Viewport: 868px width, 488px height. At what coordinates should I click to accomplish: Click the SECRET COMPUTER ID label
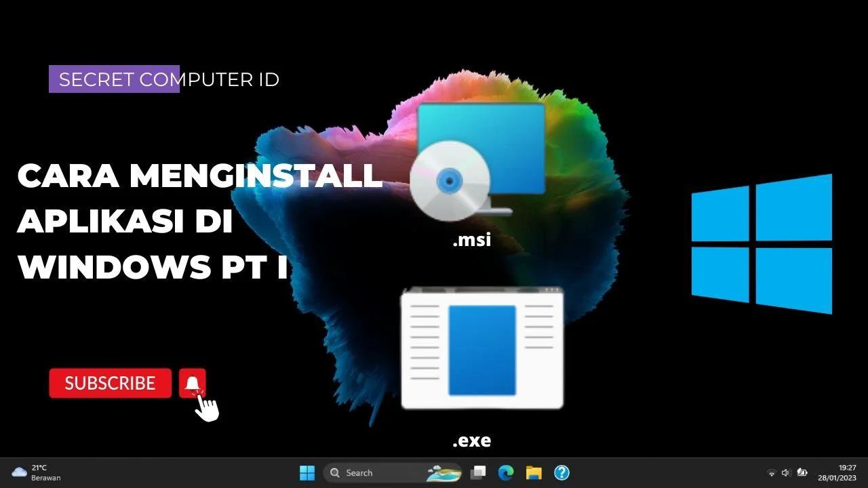pyautogui.click(x=169, y=79)
